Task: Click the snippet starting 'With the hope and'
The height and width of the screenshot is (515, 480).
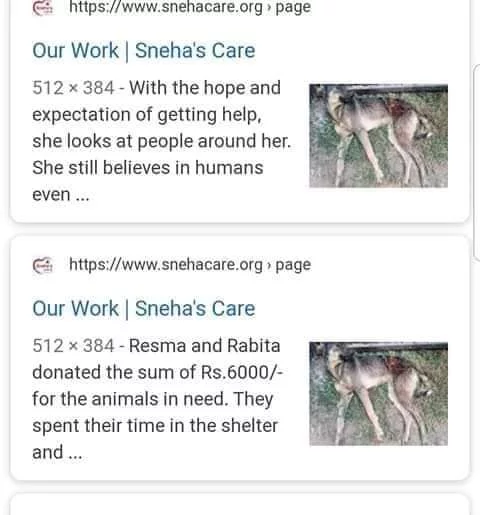Action: [x=162, y=141]
